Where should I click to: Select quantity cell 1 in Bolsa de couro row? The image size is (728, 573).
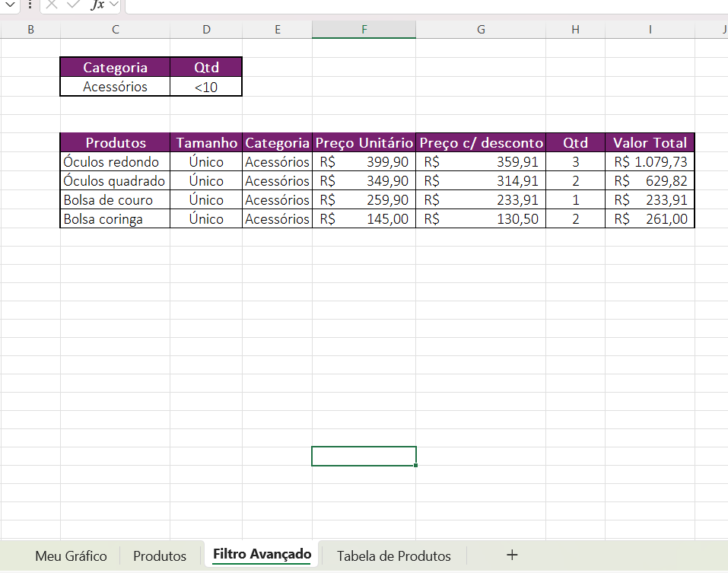coord(575,199)
